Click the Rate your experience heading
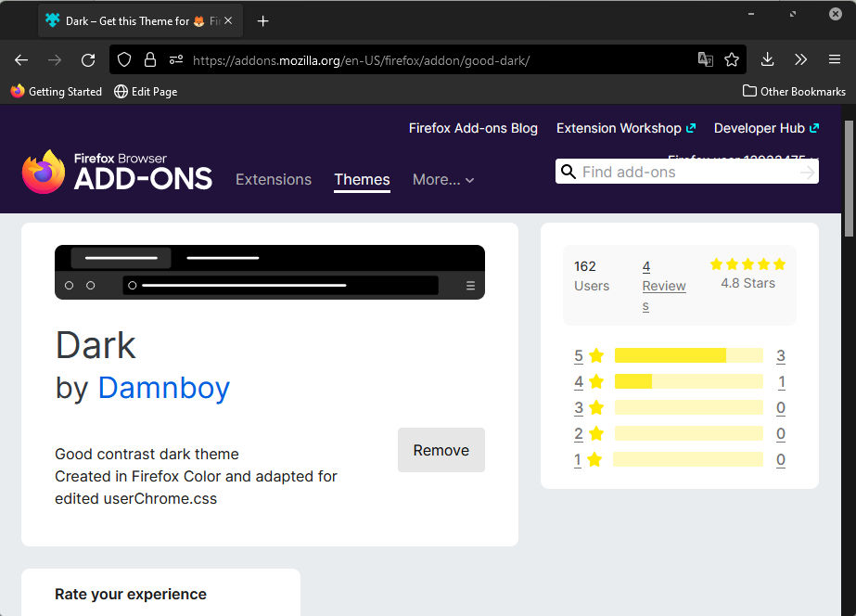Viewport: 856px width, 616px height. 131,594
